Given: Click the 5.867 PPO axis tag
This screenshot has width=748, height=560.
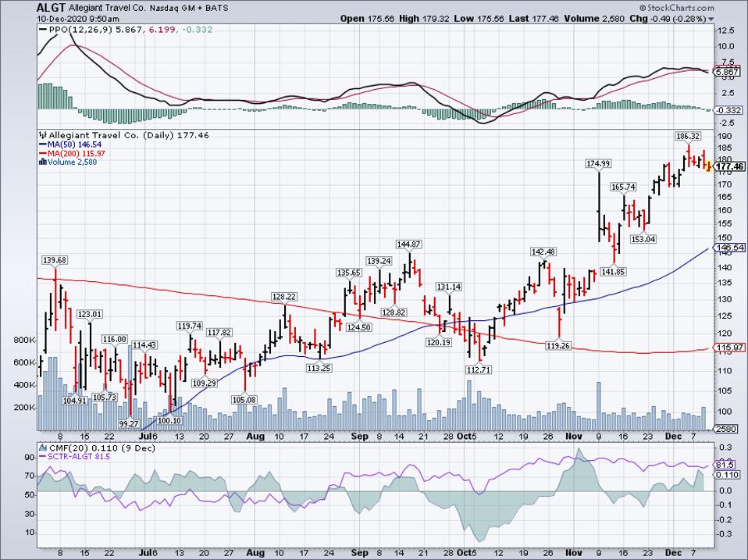Looking at the screenshot, I should (x=728, y=72).
